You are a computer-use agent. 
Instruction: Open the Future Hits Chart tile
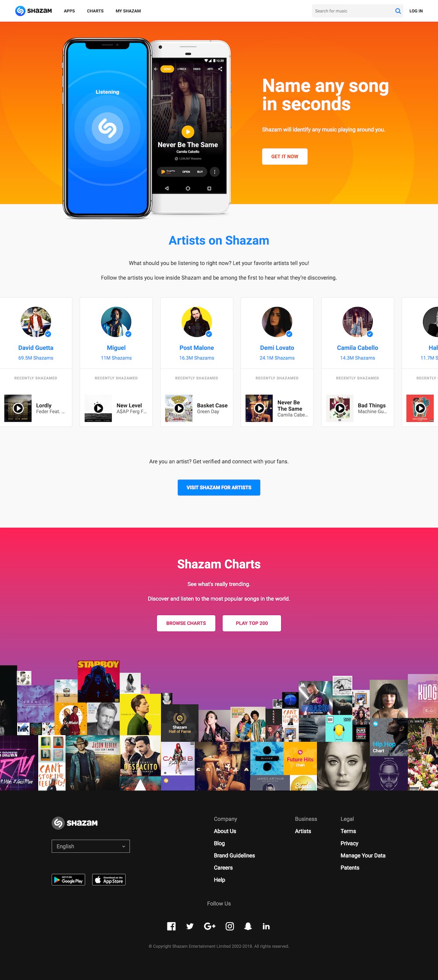click(x=300, y=758)
